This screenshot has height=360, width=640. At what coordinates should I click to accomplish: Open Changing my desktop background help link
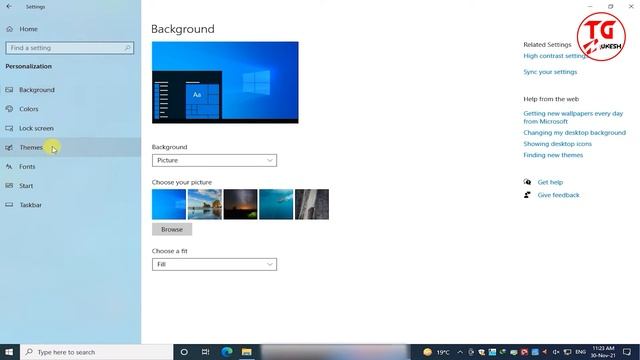pos(574,133)
